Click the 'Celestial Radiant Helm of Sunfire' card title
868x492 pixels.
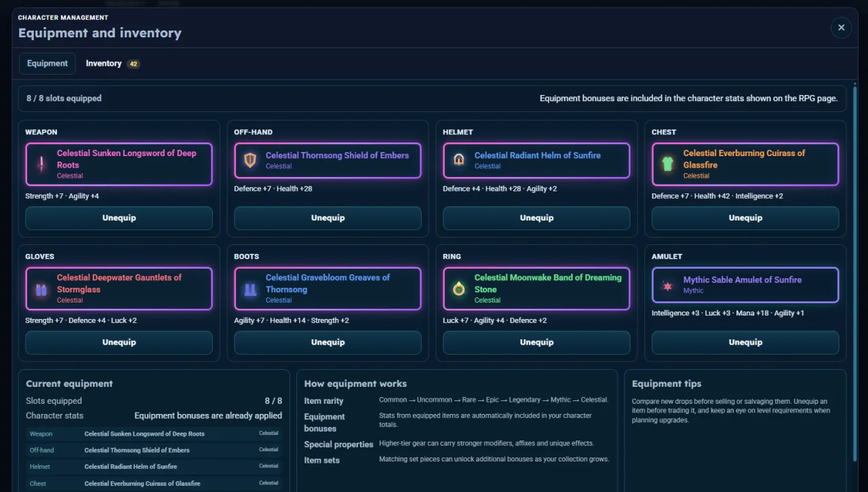[538, 155]
